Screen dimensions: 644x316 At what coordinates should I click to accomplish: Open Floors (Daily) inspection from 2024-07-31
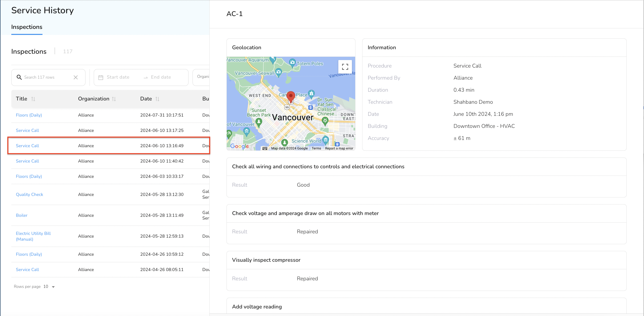pyautogui.click(x=29, y=115)
